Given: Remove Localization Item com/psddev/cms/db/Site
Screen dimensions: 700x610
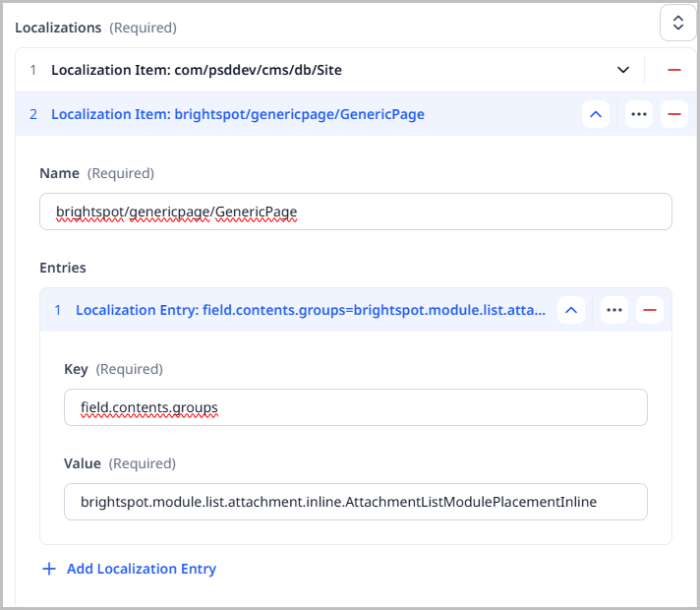Looking at the screenshot, I should click(x=674, y=70).
